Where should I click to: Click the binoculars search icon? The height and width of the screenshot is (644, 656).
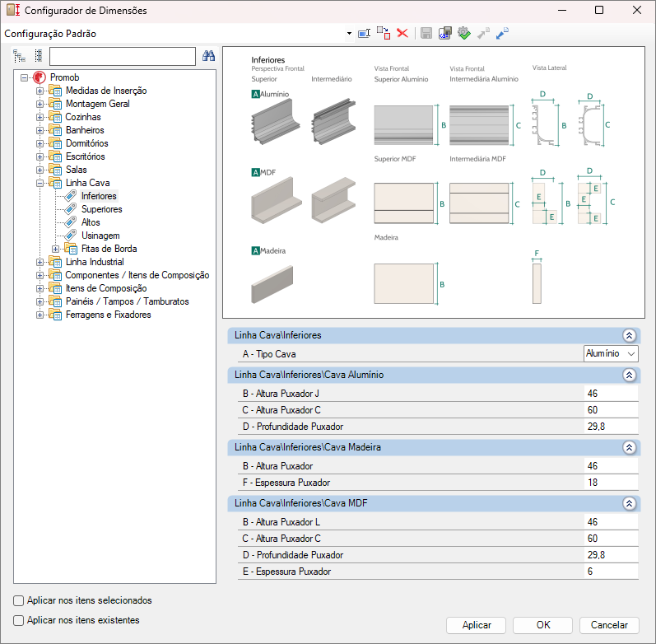208,56
